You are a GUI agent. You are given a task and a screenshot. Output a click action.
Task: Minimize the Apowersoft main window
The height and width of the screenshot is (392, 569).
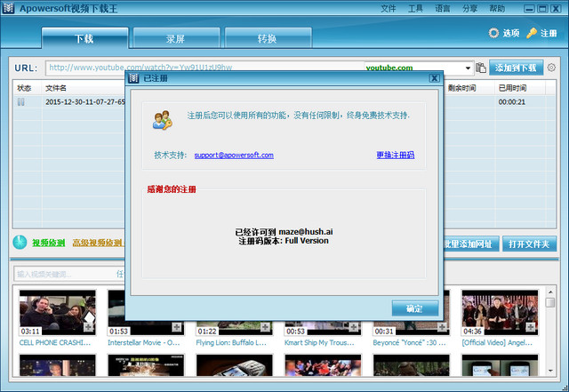click(530, 9)
